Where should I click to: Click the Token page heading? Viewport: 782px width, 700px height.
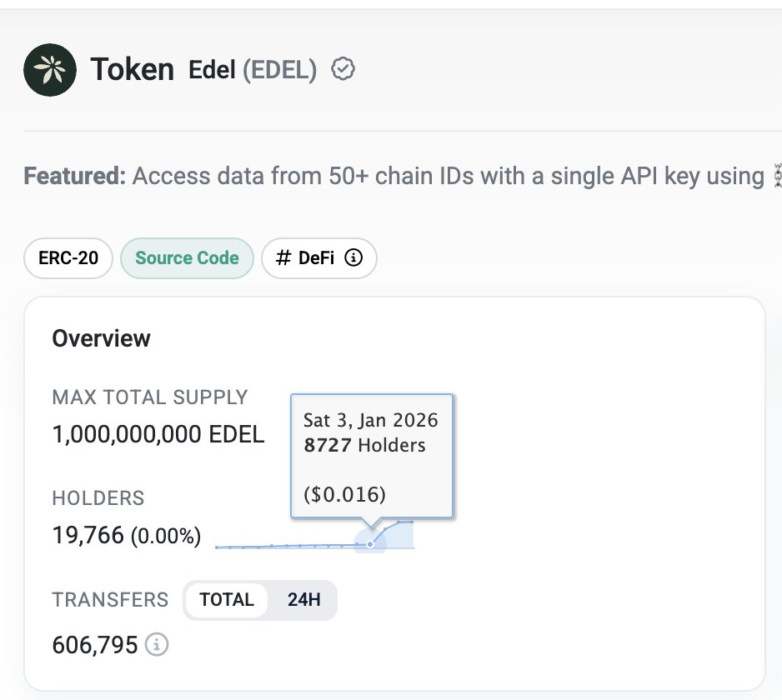(132, 70)
